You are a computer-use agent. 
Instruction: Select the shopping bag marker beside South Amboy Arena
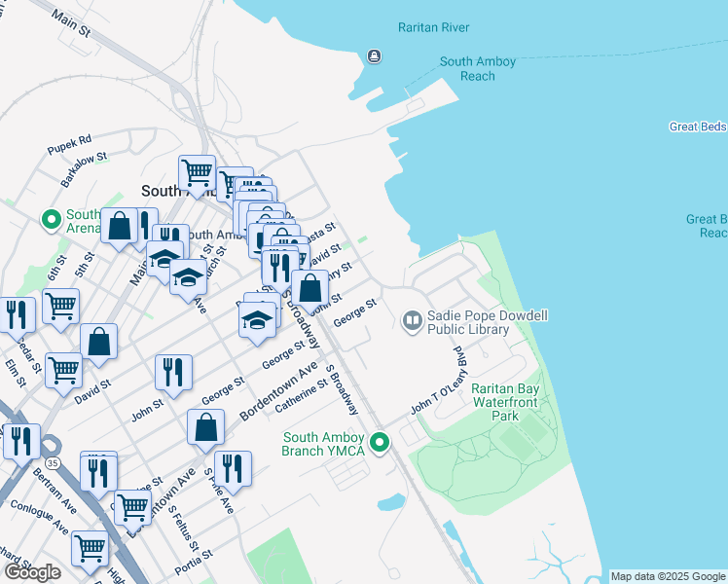tap(120, 227)
